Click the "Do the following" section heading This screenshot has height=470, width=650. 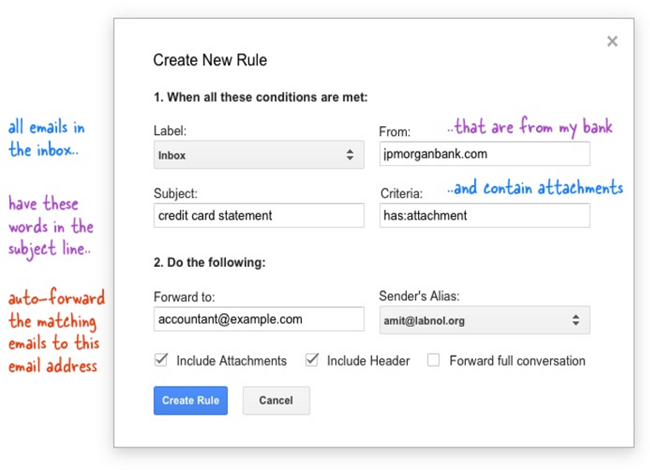(x=208, y=263)
